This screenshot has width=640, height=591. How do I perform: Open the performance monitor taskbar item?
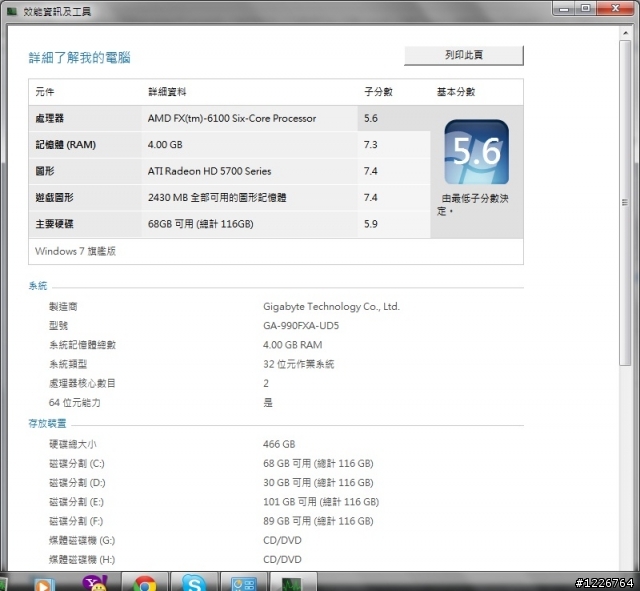click(x=293, y=583)
